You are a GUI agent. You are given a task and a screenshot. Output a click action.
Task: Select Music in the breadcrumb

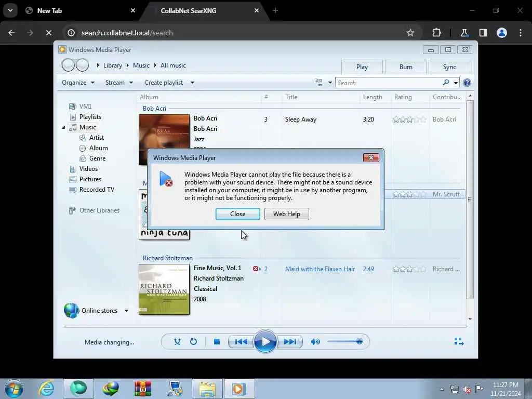[141, 65]
